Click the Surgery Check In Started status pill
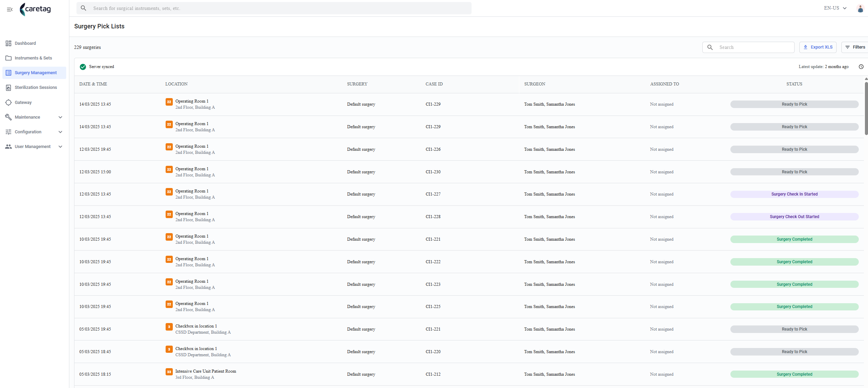This screenshot has width=868, height=388. pyautogui.click(x=794, y=194)
